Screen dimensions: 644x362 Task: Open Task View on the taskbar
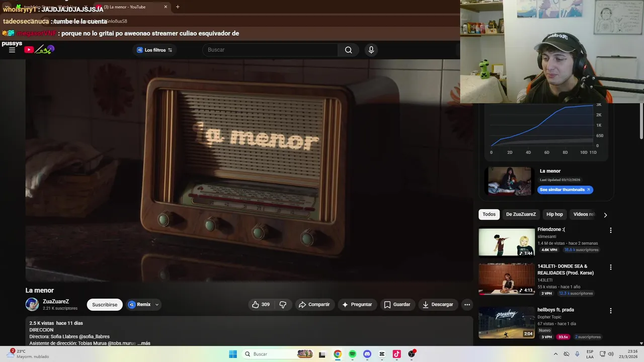tap(323, 354)
